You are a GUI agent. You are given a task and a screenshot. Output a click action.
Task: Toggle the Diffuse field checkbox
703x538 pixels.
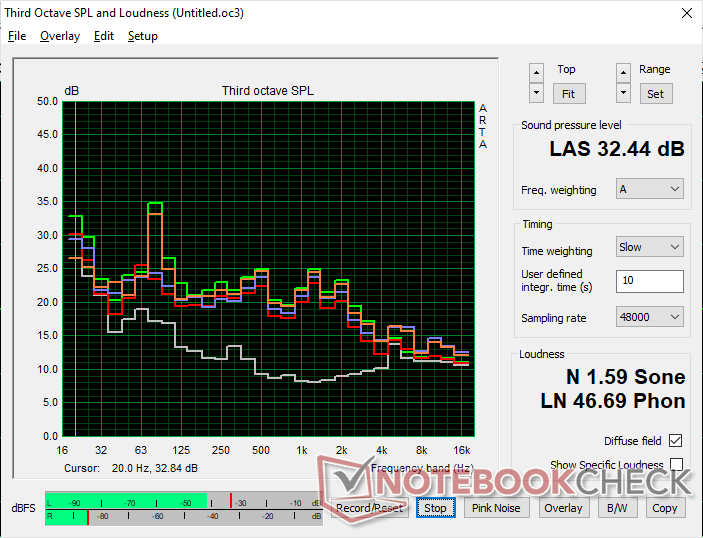pos(676,441)
